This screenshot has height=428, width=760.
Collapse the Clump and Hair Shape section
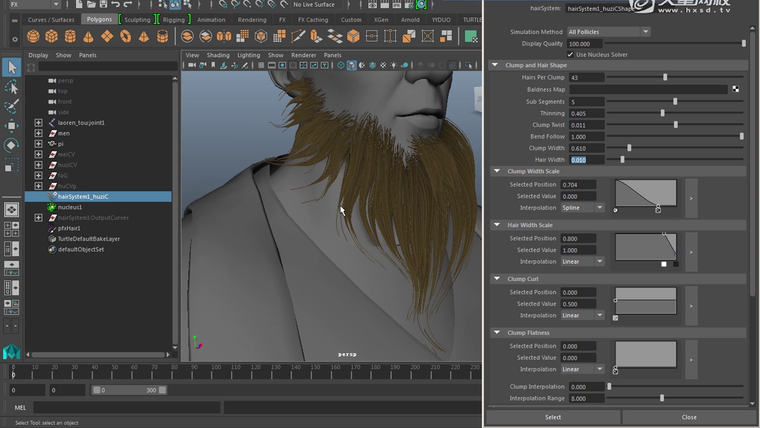(495, 65)
